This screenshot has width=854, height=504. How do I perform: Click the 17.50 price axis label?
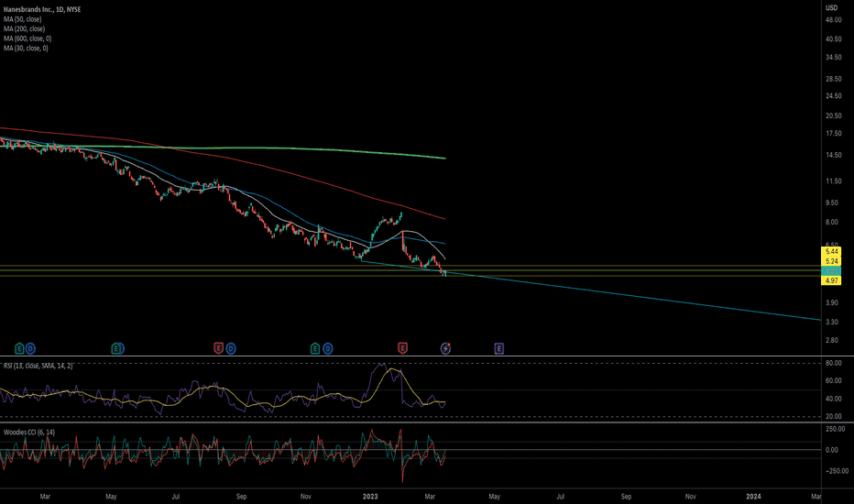[x=833, y=134]
